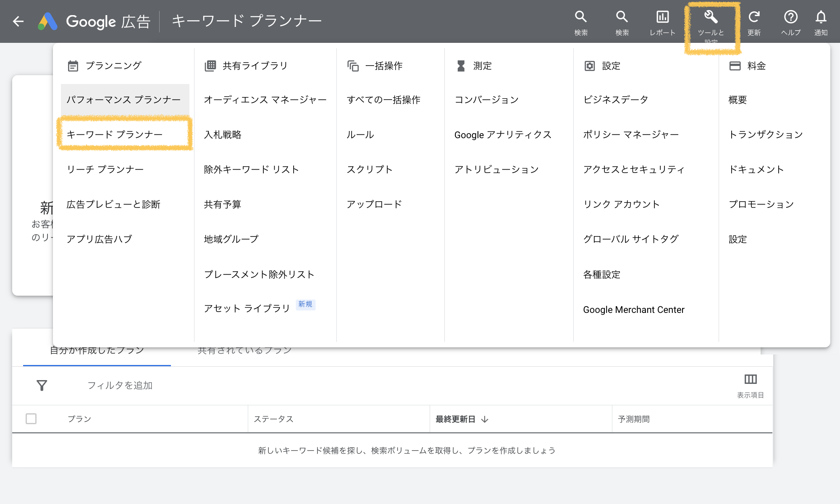Open アセット ライブラリ menu item
Screen dimensions: 840x504
pos(247,308)
